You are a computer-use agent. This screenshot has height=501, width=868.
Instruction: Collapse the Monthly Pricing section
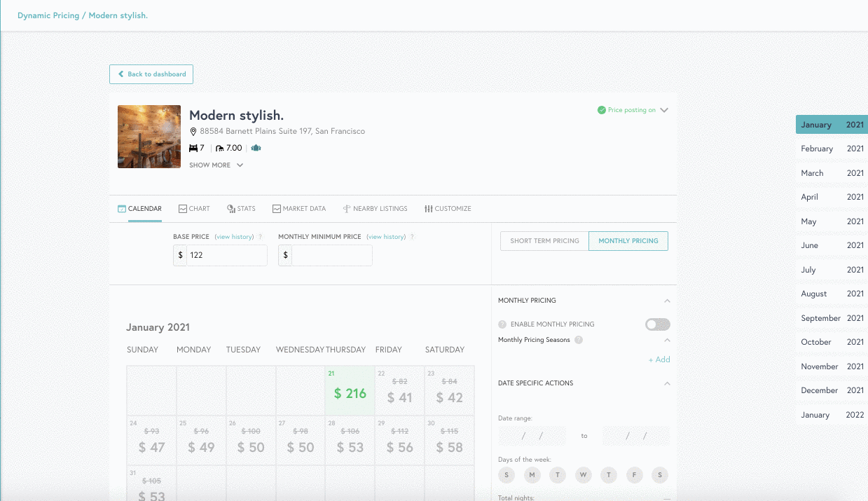coord(667,301)
